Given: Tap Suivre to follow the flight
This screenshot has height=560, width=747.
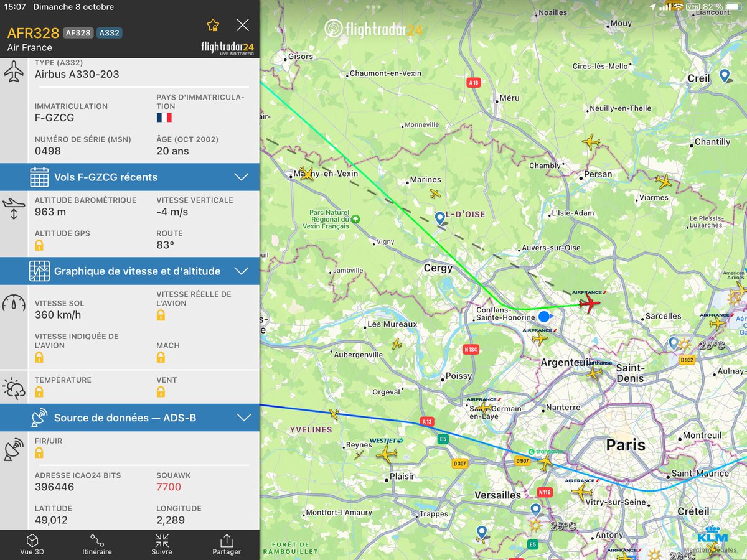Looking at the screenshot, I should tap(162, 544).
